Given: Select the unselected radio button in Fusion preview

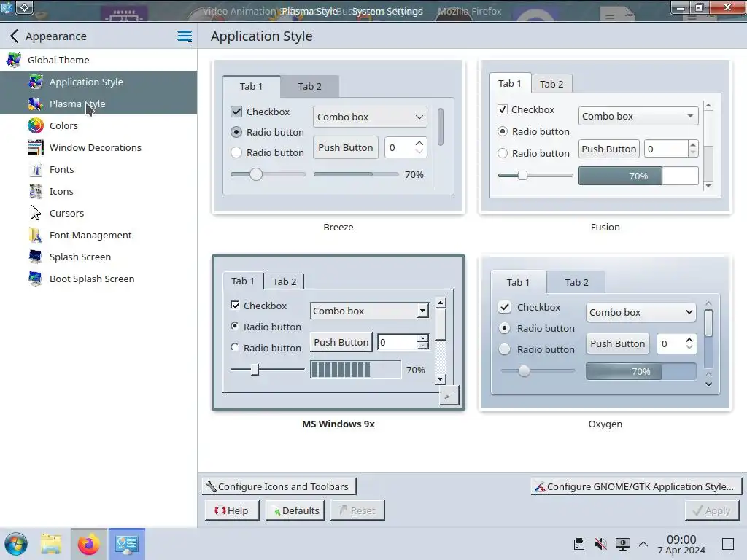Looking at the screenshot, I should (502, 153).
